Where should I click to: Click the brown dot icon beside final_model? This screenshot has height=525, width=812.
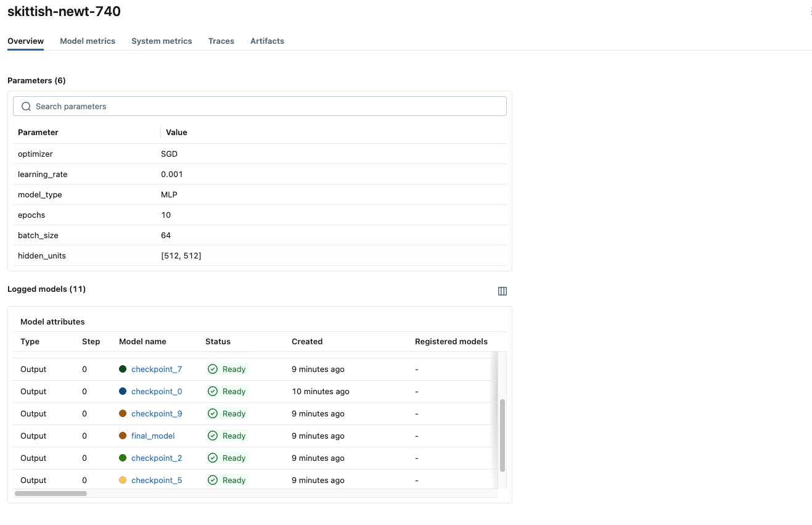click(124, 436)
